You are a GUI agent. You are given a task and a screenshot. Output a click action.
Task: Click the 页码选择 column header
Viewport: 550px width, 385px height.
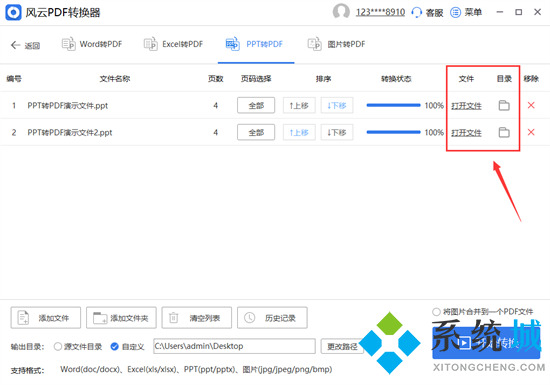coord(256,79)
